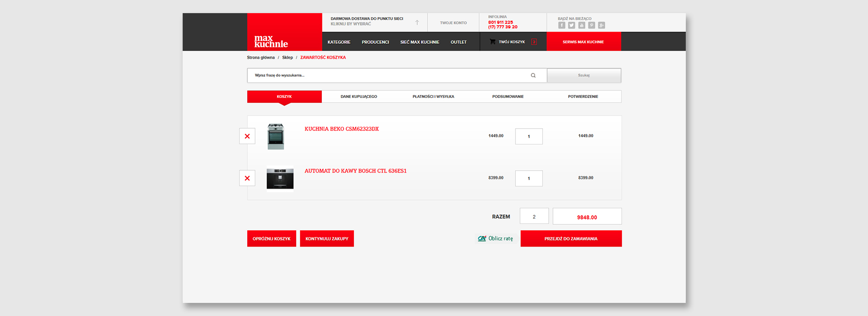Click the Credit Agricole Oblicz ratę logo
The image size is (868, 316).
pyautogui.click(x=482, y=238)
